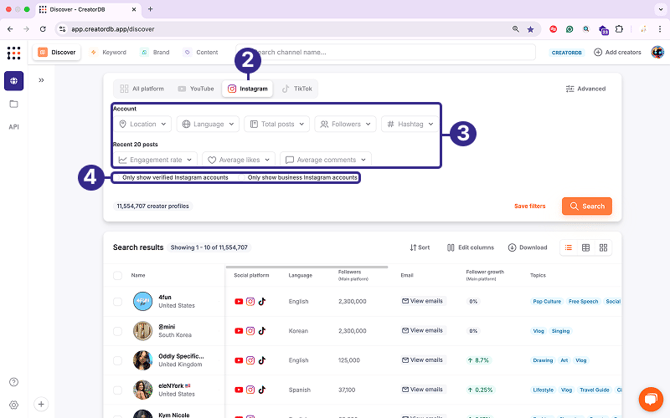Expand the sidebar with double chevron
Screen dimensions: 670x418
pyautogui.click(x=41, y=80)
